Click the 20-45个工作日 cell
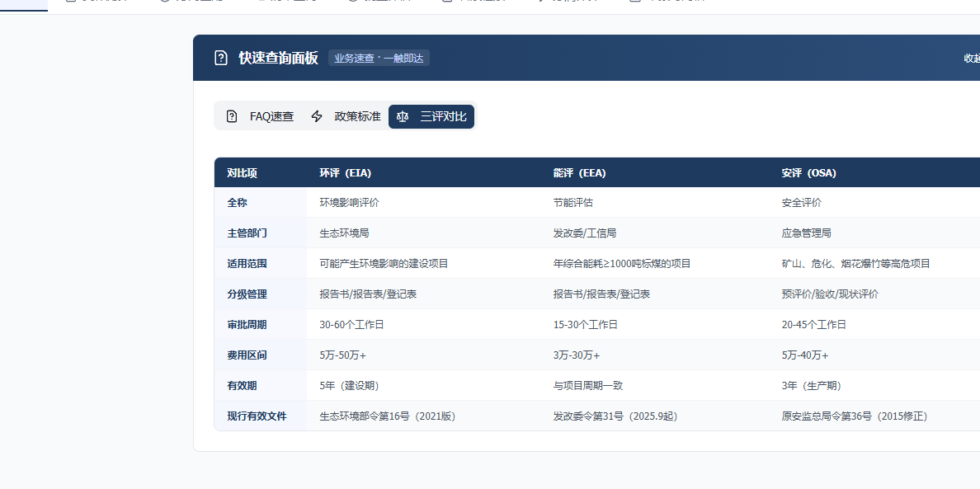Viewport: 980px width, 489px height. pyautogui.click(x=813, y=324)
